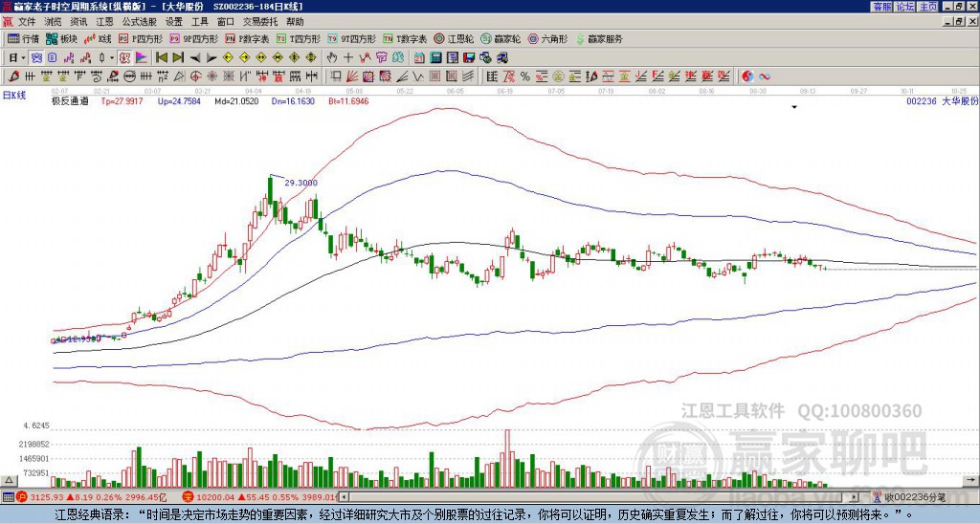980x524 pixels.
Task: Open the 工具 menu
Action: (199, 22)
